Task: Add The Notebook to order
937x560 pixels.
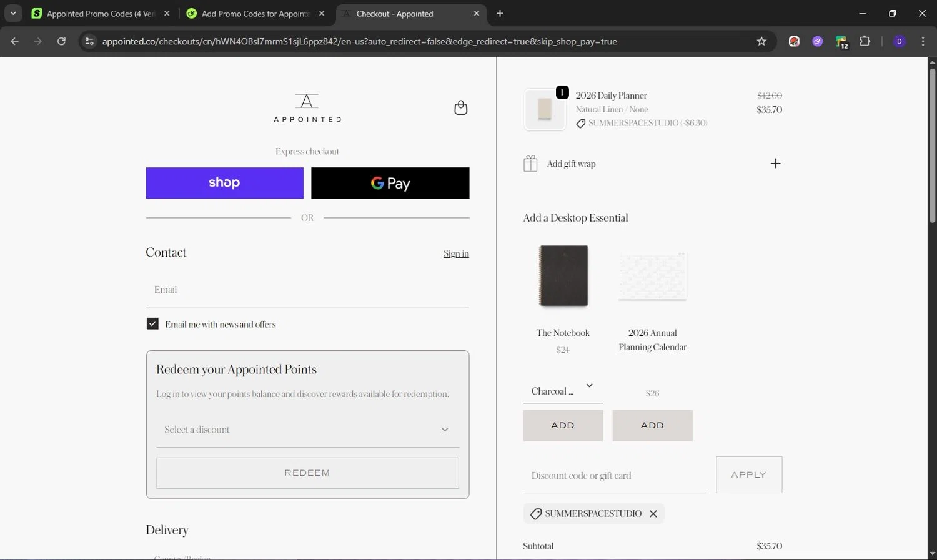Action: [x=563, y=425]
